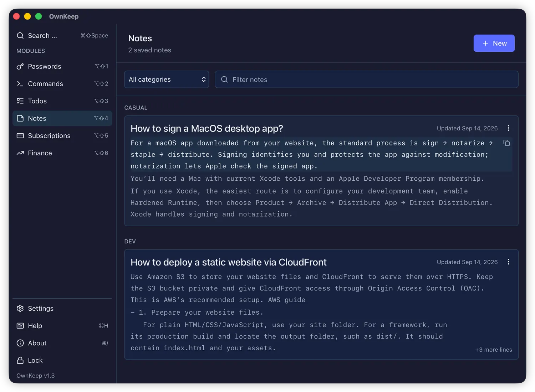The image size is (535, 392).
Task: Open the Finance module
Action: [62, 153]
